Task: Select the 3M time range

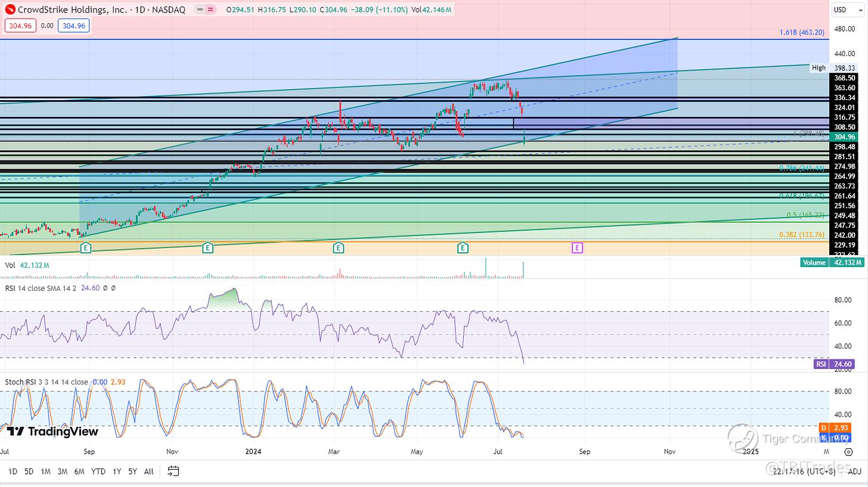Action: [x=62, y=472]
